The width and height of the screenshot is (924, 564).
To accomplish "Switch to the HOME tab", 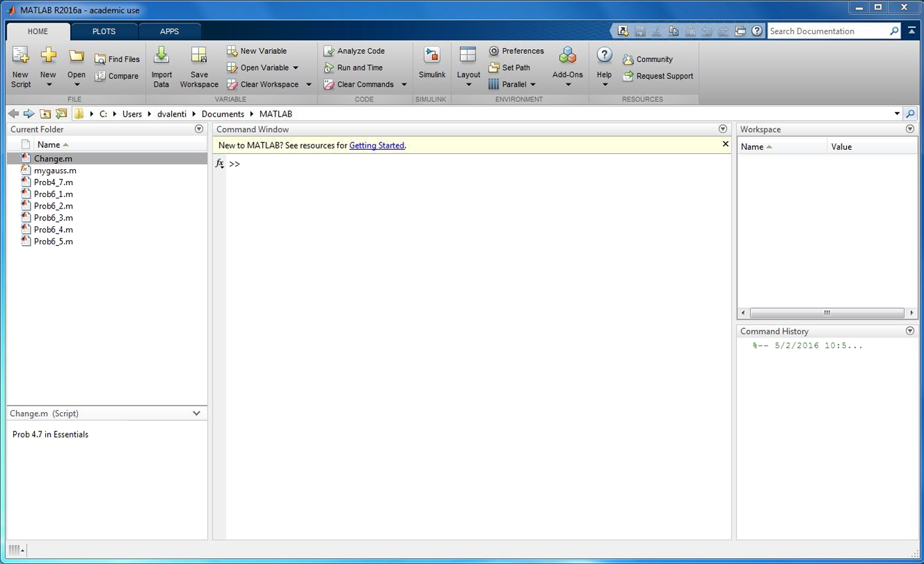I will coord(38,31).
